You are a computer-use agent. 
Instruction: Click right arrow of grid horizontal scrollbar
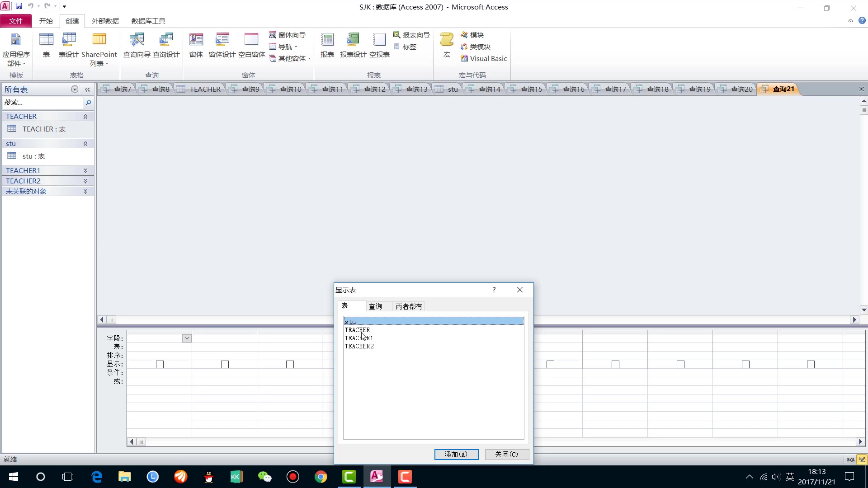(x=860, y=442)
